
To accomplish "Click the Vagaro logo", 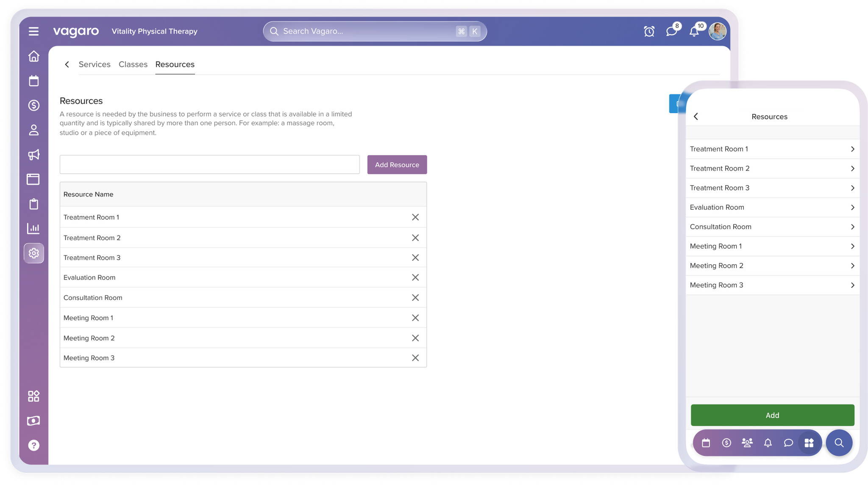I will 76,31.
